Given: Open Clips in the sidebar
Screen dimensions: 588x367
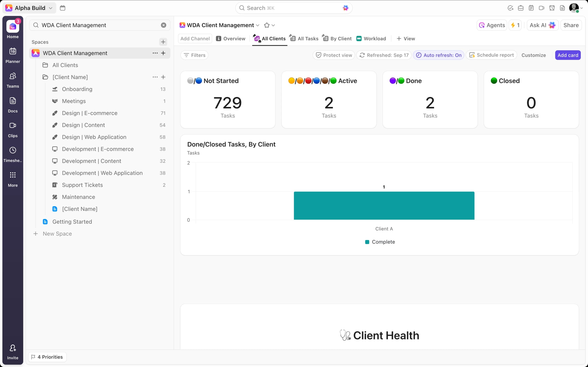Looking at the screenshot, I should (13, 129).
